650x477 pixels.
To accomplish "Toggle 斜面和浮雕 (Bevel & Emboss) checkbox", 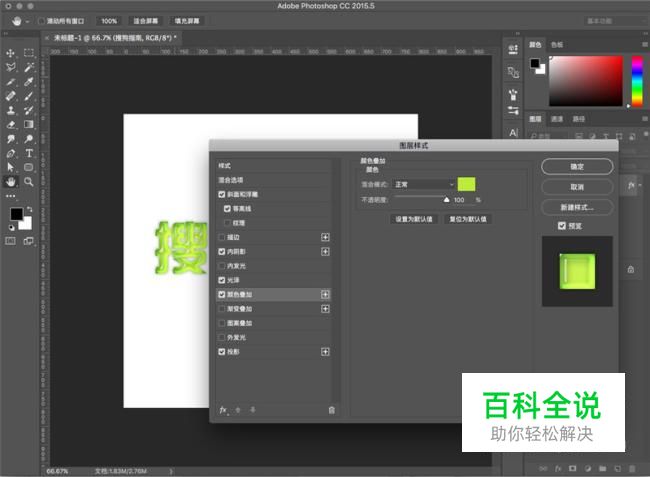I will tap(222, 194).
